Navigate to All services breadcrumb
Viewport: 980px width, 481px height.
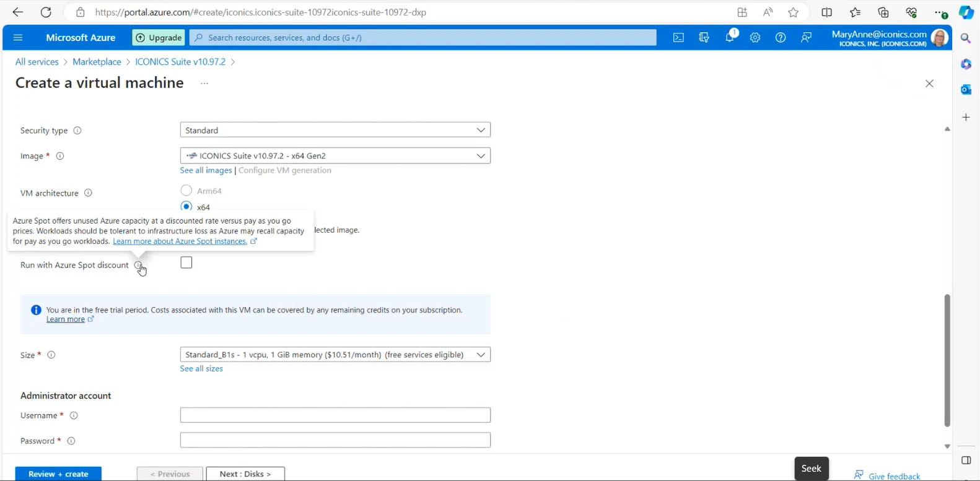(x=37, y=62)
